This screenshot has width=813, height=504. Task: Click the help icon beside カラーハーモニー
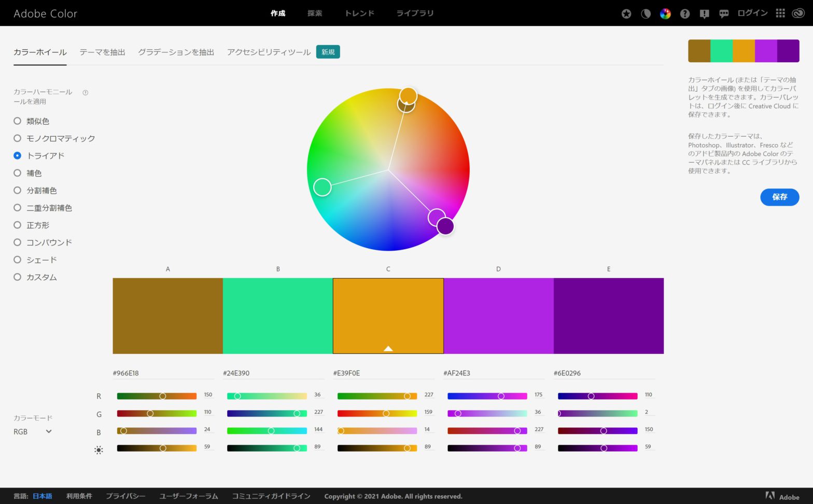[86, 93]
